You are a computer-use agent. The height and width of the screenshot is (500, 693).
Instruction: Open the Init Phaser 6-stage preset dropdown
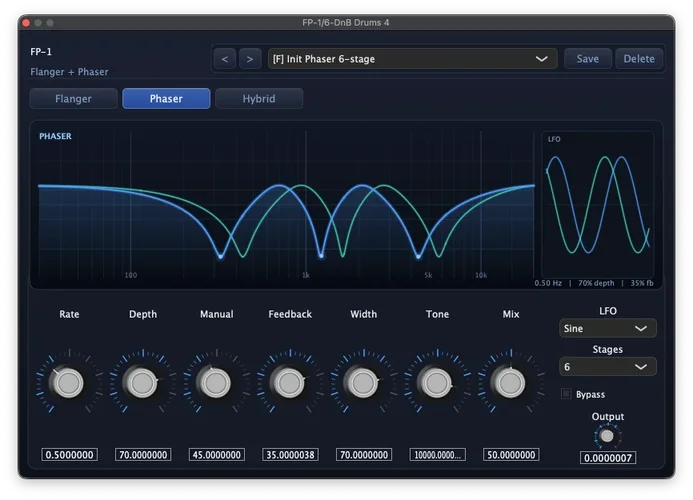(412, 59)
